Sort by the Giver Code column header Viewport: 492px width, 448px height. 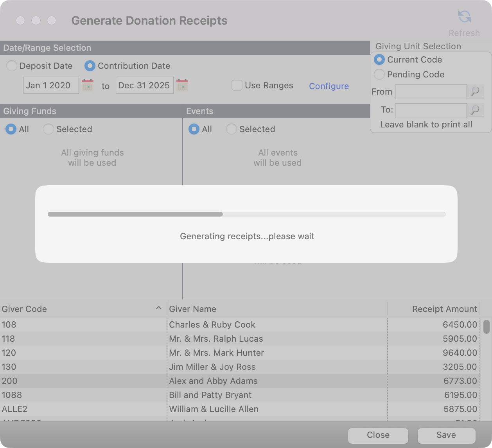[83, 309]
